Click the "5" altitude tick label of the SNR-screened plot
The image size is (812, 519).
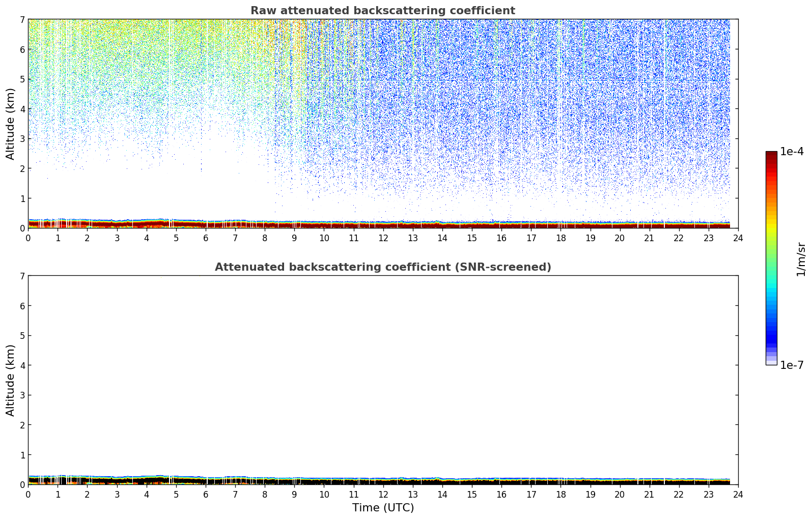(x=22, y=336)
